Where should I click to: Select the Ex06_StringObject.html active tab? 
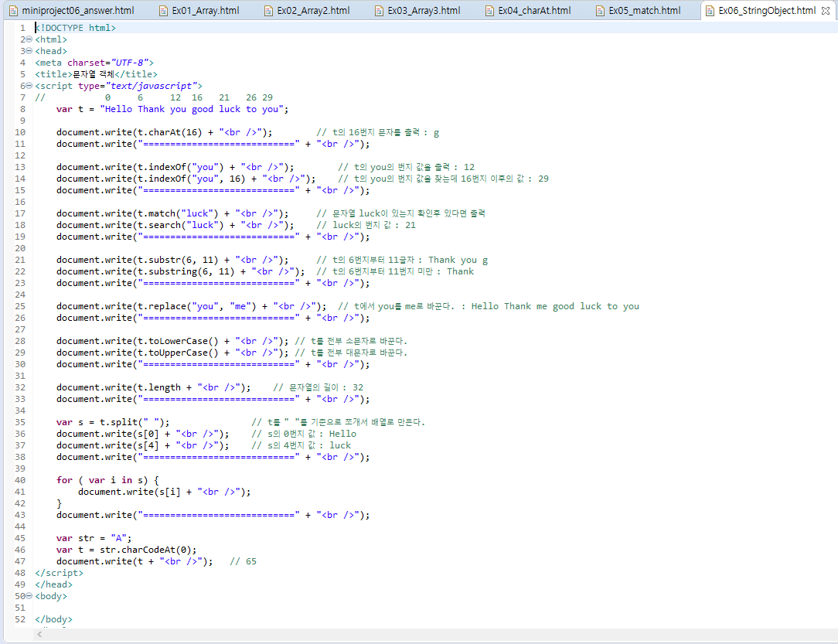click(x=767, y=10)
